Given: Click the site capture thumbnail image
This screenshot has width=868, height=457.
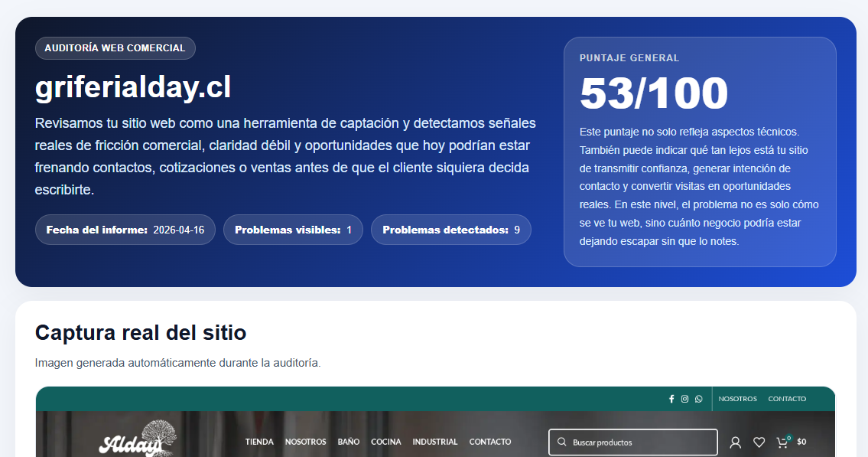Looking at the screenshot, I should click(x=435, y=422).
